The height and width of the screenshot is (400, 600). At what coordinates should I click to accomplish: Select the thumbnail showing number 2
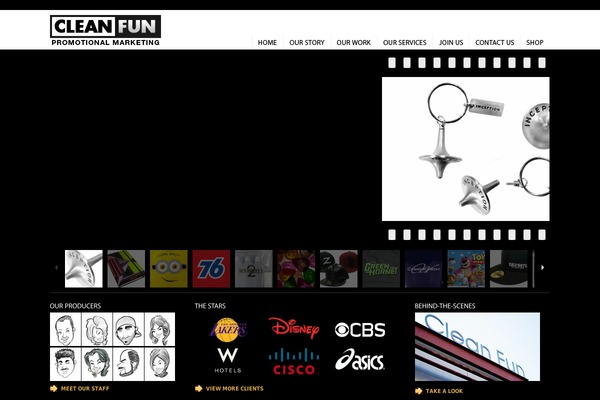(x=254, y=269)
